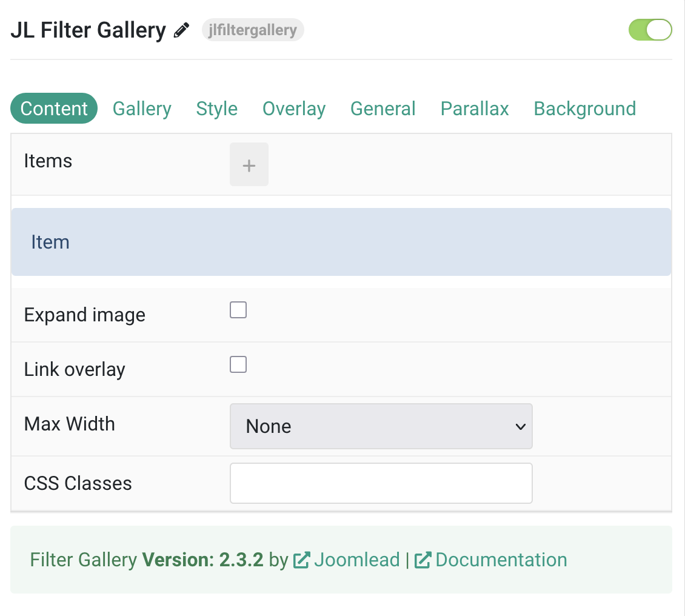Viewport: 685px width, 616px height.
Task: Add a new item with plus icon
Action: pyautogui.click(x=249, y=165)
